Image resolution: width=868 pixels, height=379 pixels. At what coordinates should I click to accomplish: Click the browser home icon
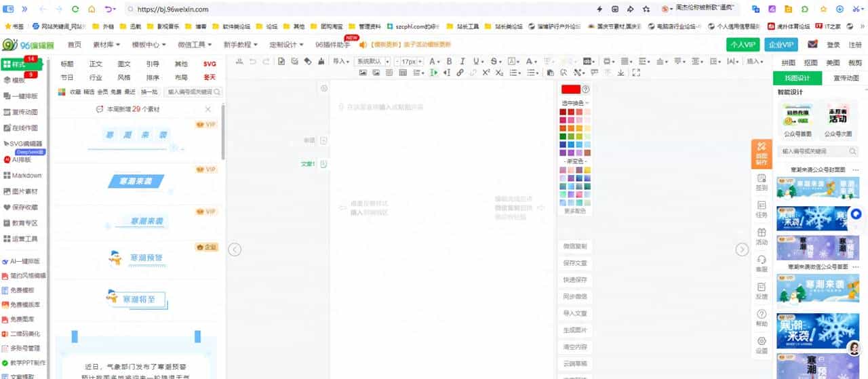point(92,9)
